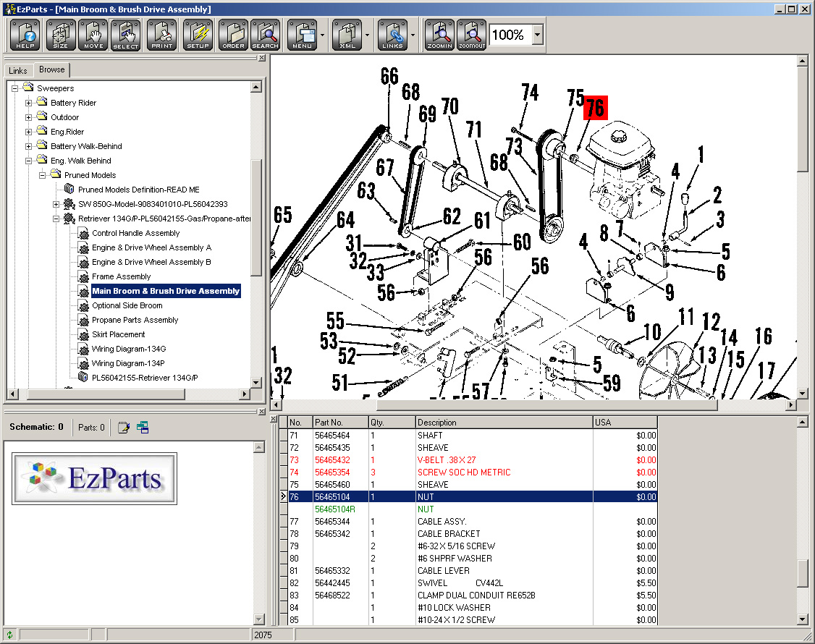Open Control Handle Assembly schematic

135,233
